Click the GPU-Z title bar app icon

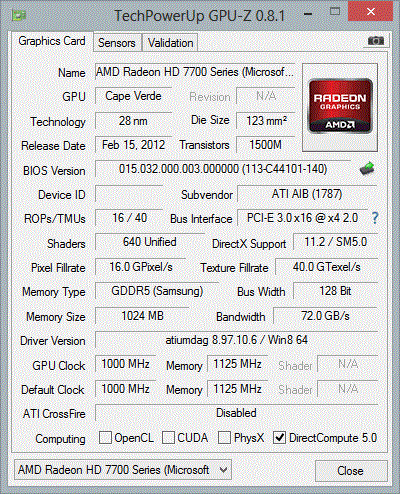click(19, 15)
